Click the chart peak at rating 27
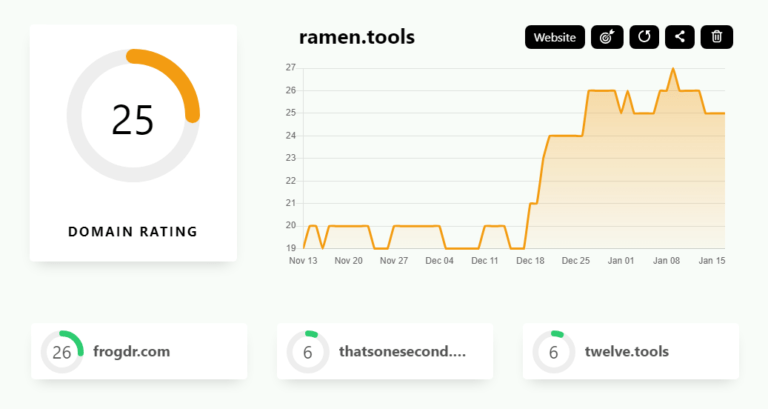Image resolution: width=768 pixels, height=409 pixels. point(673,69)
